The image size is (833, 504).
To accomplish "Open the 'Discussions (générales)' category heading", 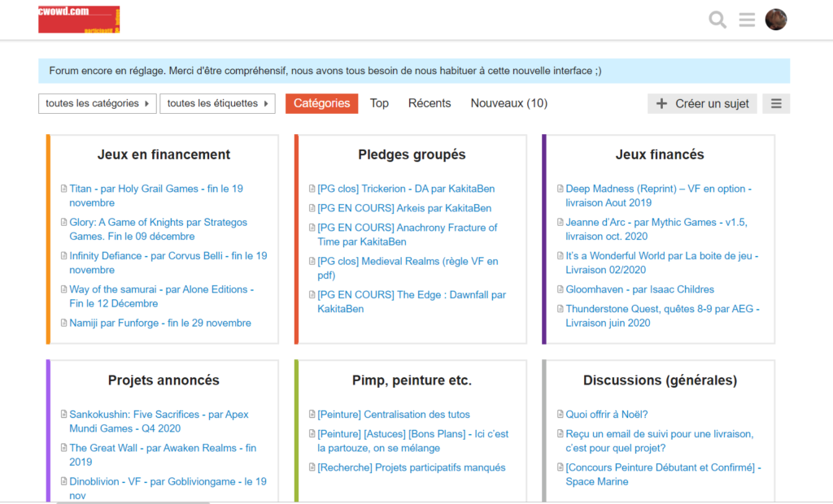I will pyautogui.click(x=660, y=380).
